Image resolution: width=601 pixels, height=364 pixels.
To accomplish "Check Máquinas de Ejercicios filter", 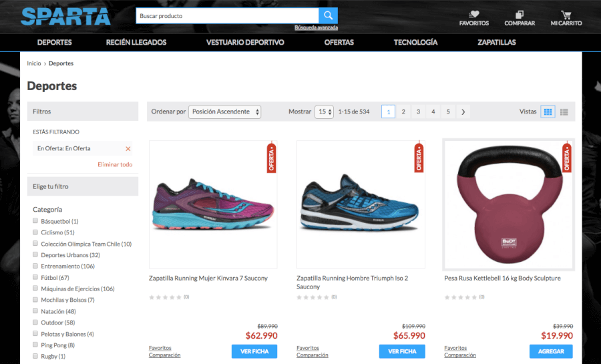I will (35, 288).
